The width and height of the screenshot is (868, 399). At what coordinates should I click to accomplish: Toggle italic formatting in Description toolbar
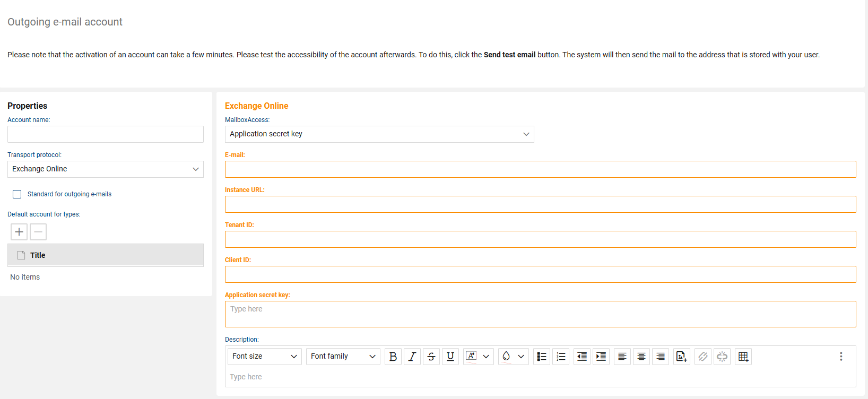pos(412,357)
